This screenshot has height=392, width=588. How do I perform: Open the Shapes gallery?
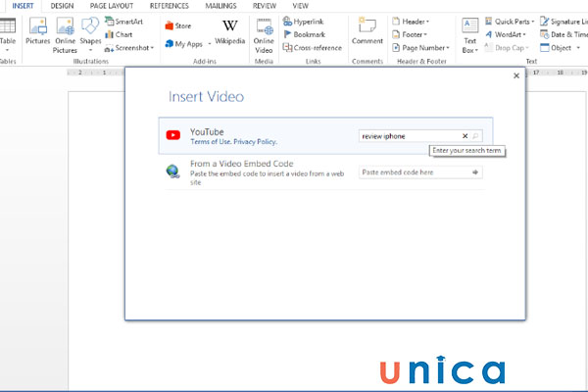click(x=90, y=34)
